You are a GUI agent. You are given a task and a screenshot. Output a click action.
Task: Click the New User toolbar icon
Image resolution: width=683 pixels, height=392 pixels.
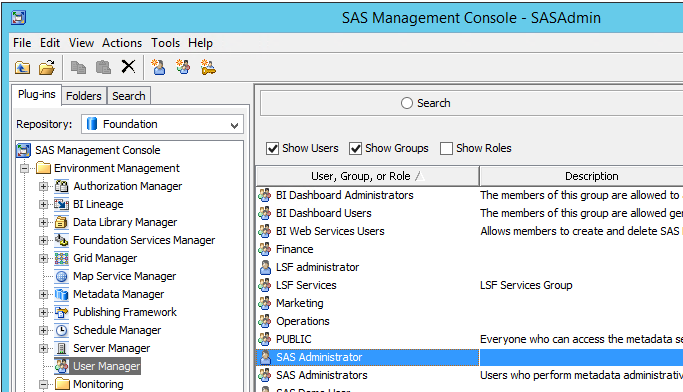tap(158, 67)
